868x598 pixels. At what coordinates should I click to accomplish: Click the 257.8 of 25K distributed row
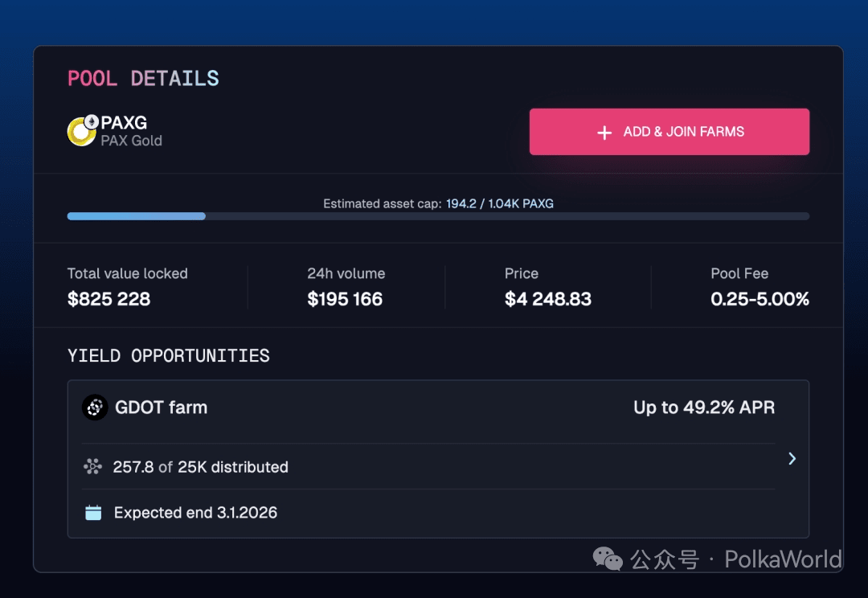click(200, 467)
